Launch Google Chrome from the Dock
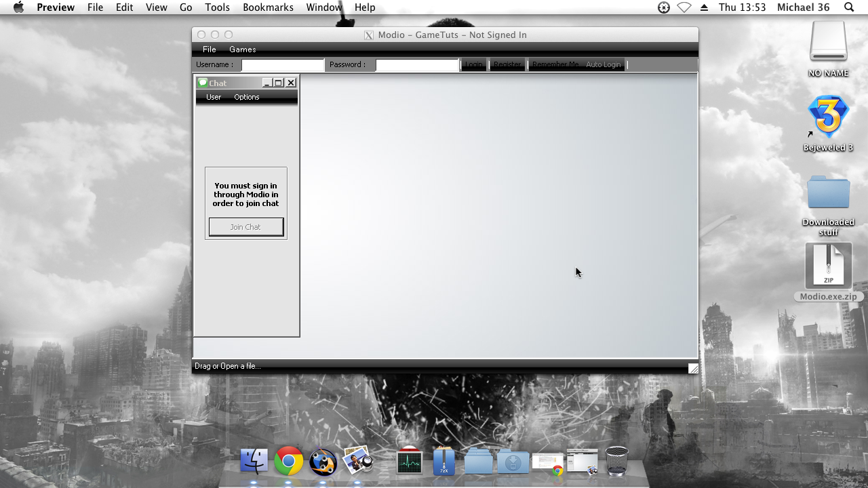Screen dimensions: 868x488 coord(289,462)
